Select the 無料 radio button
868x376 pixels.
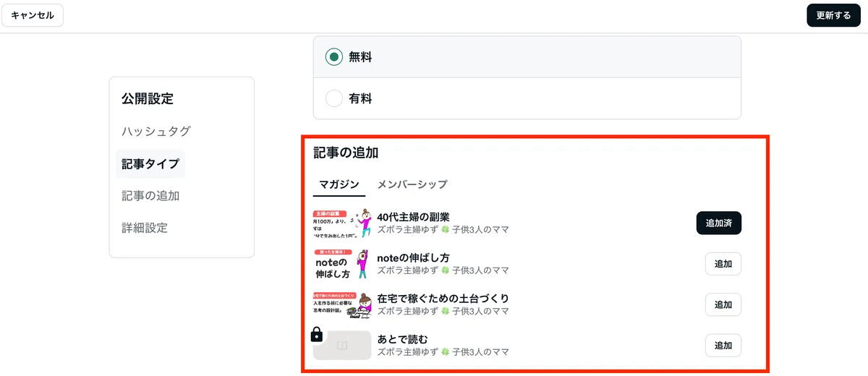pyautogui.click(x=334, y=57)
